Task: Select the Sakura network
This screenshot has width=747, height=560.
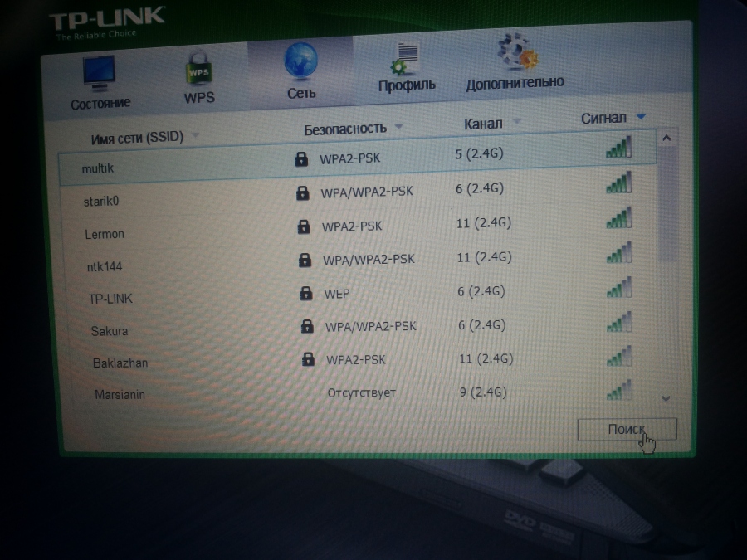Action: coord(110,331)
